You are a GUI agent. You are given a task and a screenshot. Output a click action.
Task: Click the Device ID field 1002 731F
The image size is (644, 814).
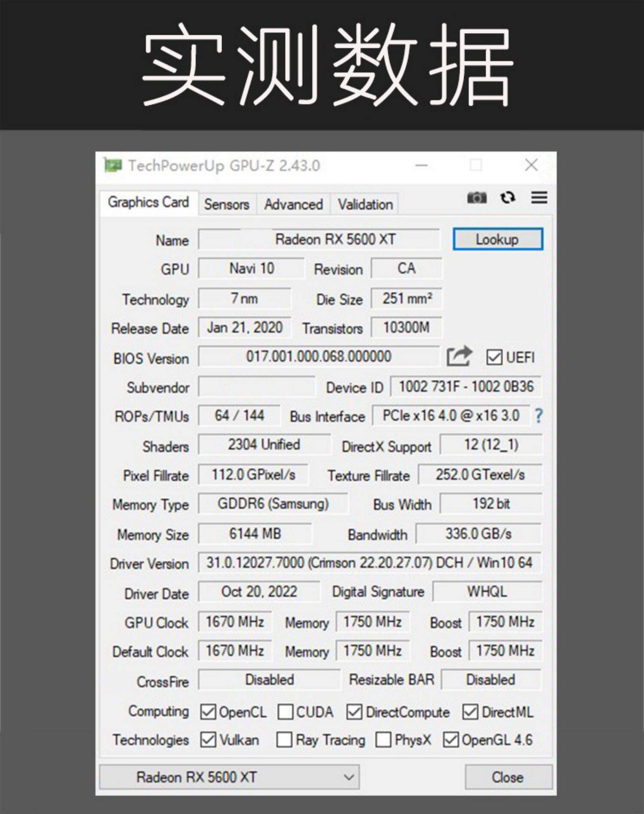(466, 387)
